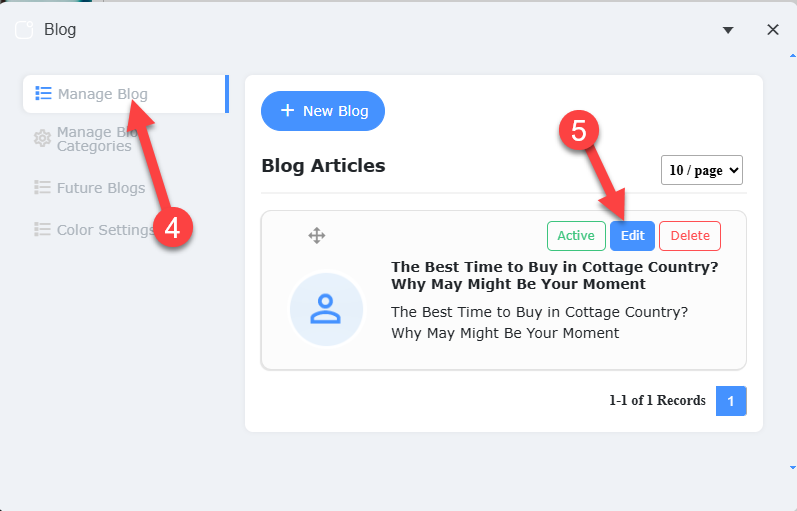Go to page 1 of records
This screenshot has height=511, width=797.
click(x=731, y=401)
